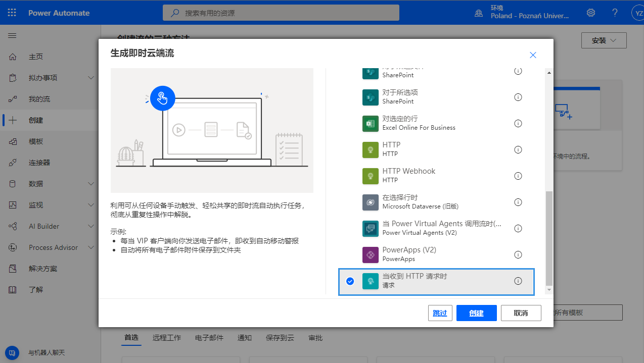Click info icon for 在选择行时 trigger
Viewport: 644px width, 363px height.
click(x=518, y=202)
